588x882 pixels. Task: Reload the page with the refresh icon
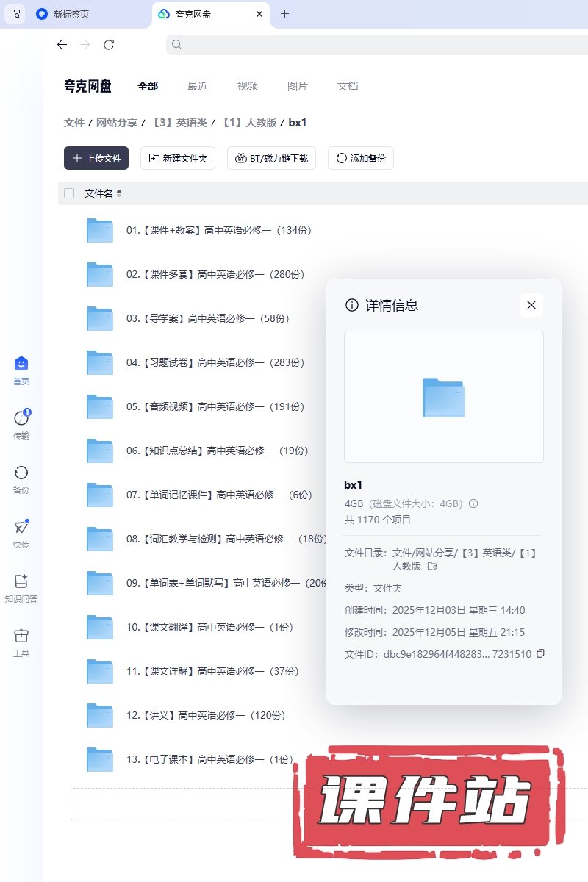tap(109, 45)
